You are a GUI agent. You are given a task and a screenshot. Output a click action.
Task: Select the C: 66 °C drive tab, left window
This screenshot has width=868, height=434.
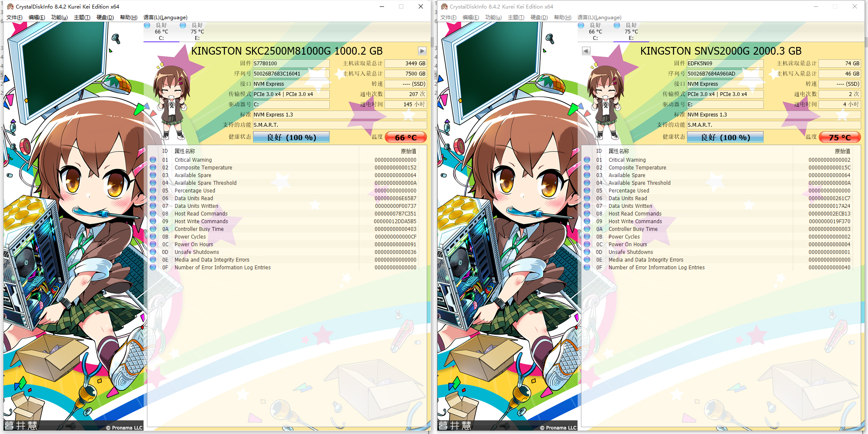point(161,32)
